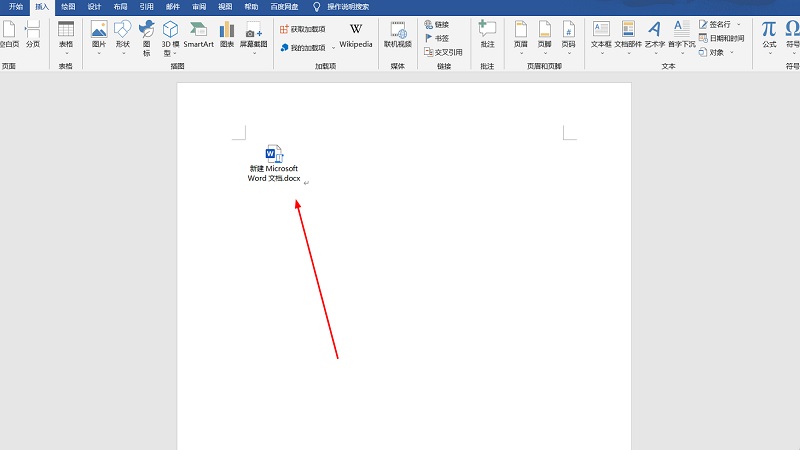Image resolution: width=800 pixels, height=450 pixels.
Task: Insert a page break (分页)
Action: coord(33,35)
